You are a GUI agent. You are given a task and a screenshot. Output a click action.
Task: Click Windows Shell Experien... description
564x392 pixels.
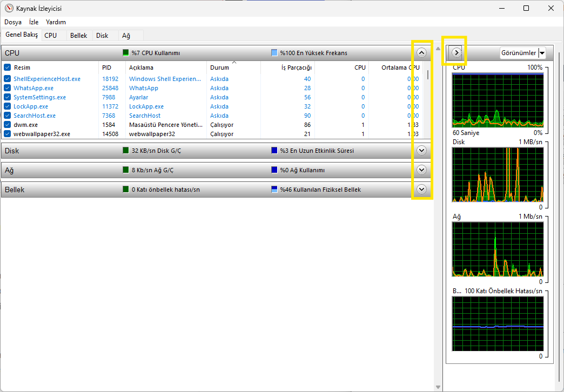[165, 79]
